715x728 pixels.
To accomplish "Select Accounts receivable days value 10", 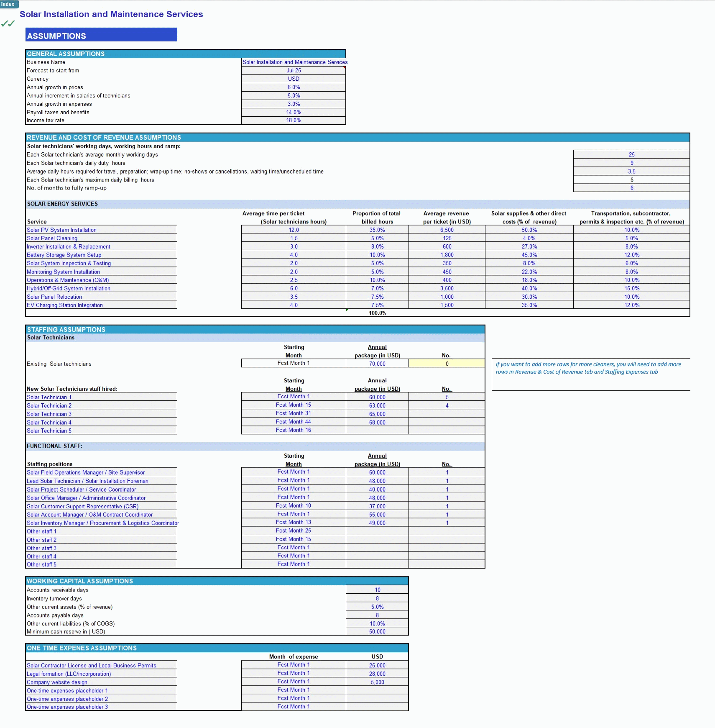I will 377,590.
